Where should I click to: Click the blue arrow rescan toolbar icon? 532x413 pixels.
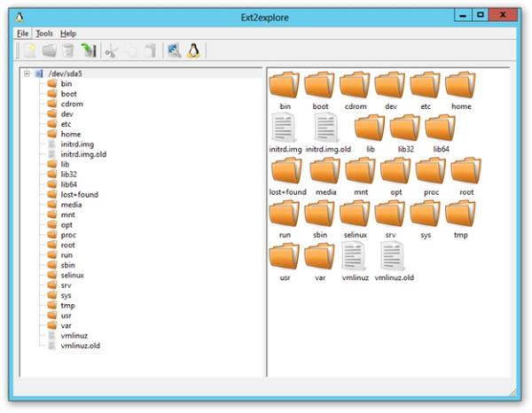click(175, 51)
